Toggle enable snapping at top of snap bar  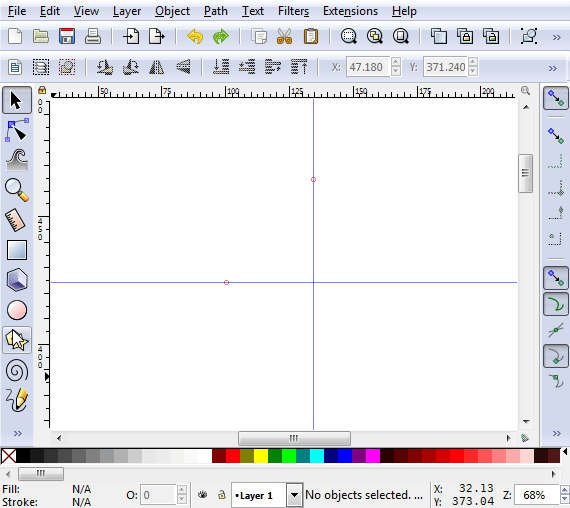click(x=556, y=98)
